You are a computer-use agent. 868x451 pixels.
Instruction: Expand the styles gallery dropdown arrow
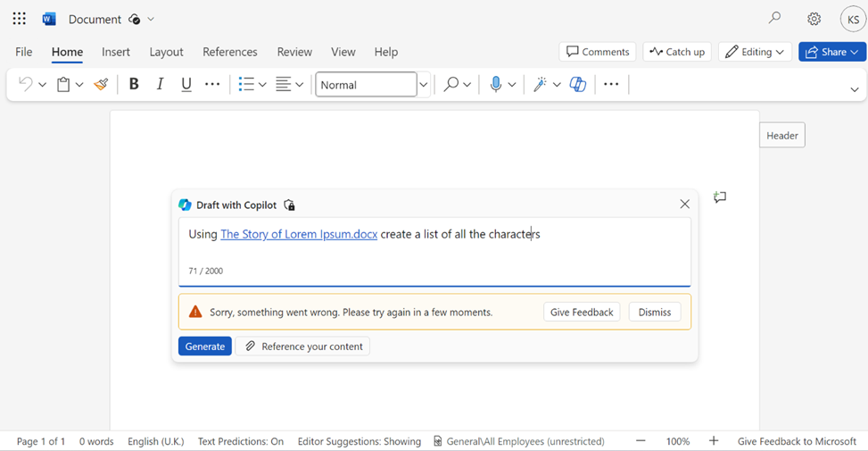click(424, 85)
